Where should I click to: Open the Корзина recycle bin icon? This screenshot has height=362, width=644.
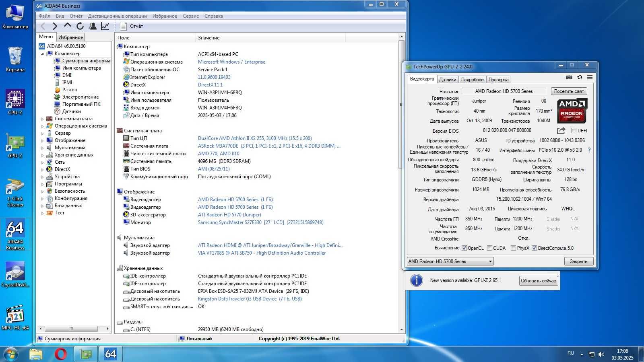point(15,59)
